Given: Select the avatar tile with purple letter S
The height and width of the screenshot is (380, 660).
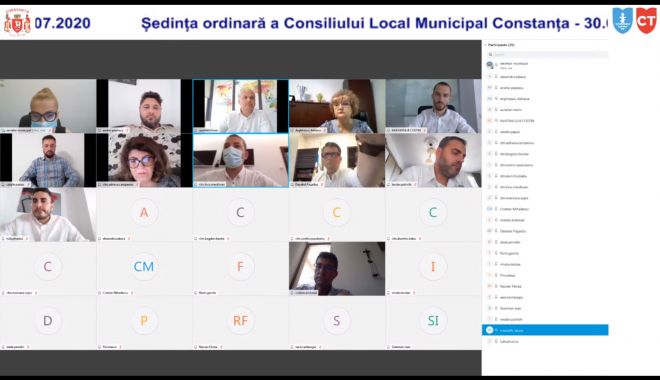Looking at the screenshot, I should tap(337, 323).
